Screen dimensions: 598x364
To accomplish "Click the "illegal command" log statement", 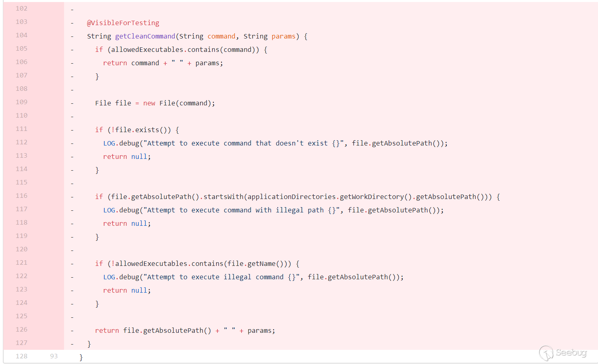I will pos(253,277).
